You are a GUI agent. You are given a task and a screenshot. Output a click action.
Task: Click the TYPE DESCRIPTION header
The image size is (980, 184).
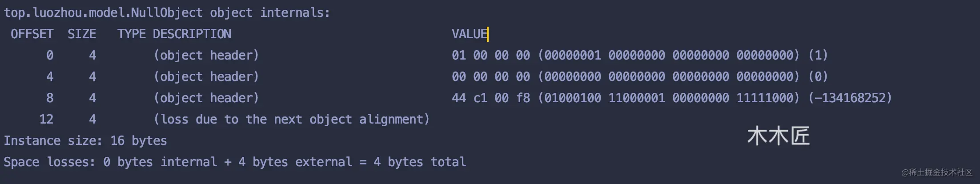tap(174, 34)
